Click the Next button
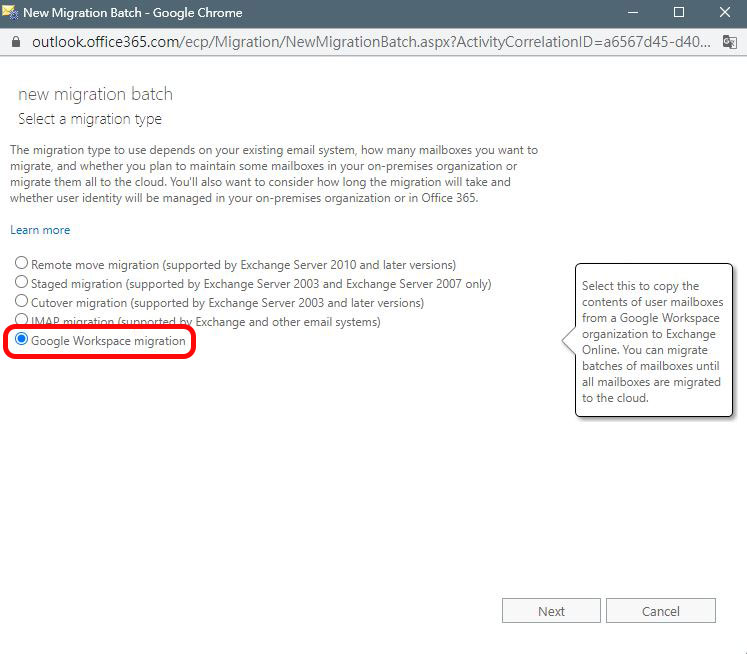 pos(551,611)
